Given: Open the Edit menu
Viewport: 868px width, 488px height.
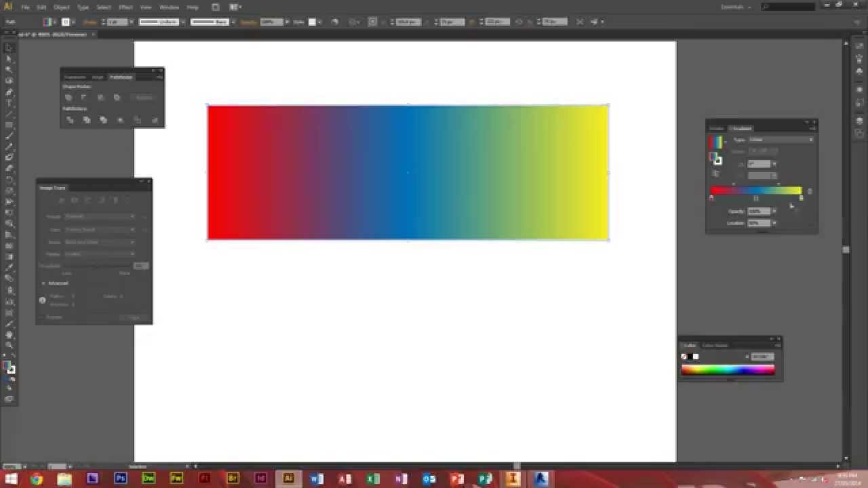Looking at the screenshot, I should pos(41,7).
